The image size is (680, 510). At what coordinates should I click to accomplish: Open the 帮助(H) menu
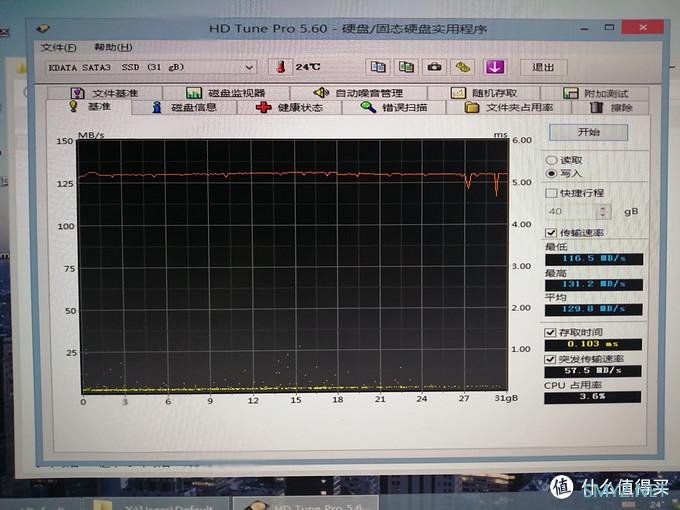coord(113,47)
